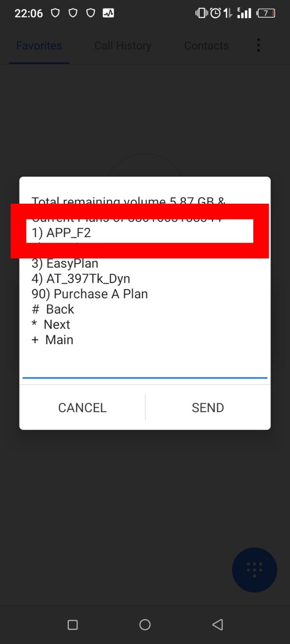The image size is (290, 644).
Task: Tap the 1) APP_F2 plan line
Action: point(61,233)
